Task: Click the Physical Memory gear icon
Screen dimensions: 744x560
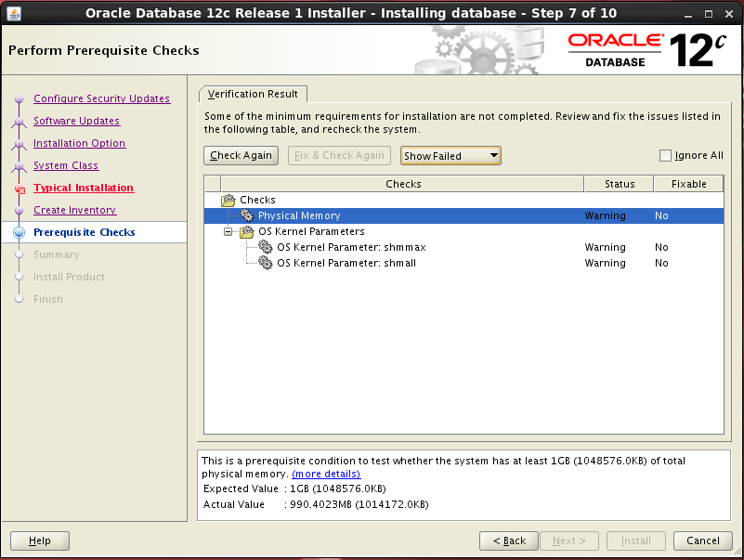Action: click(247, 215)
